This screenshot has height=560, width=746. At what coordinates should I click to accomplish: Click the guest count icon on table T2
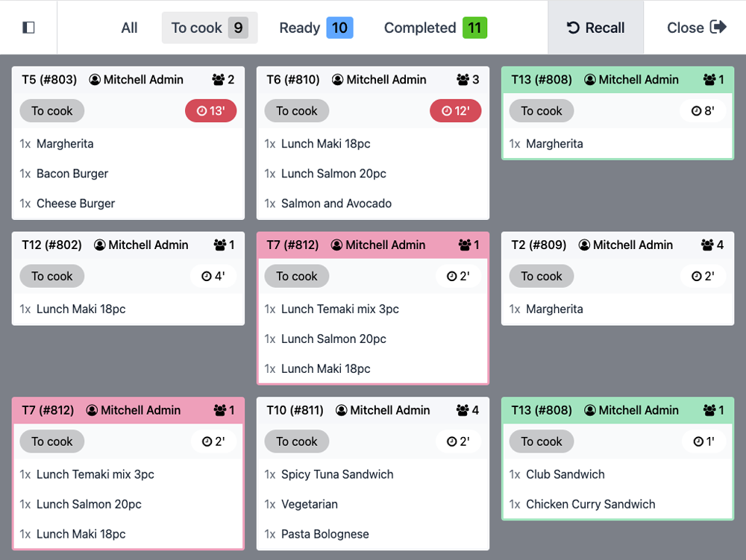coord(706,245)
